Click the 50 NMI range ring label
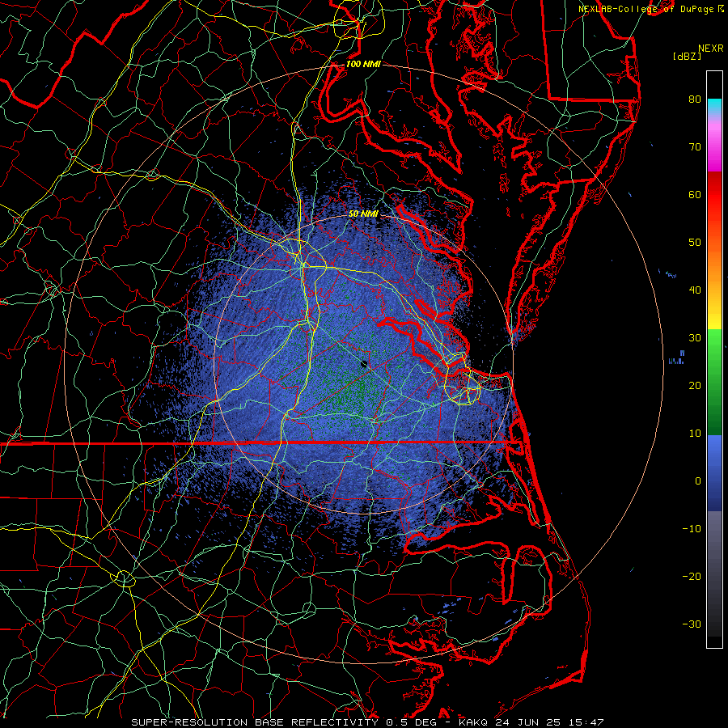Image resolution: width=728 pixels, height=728 pixels. (x=363, y=214)
